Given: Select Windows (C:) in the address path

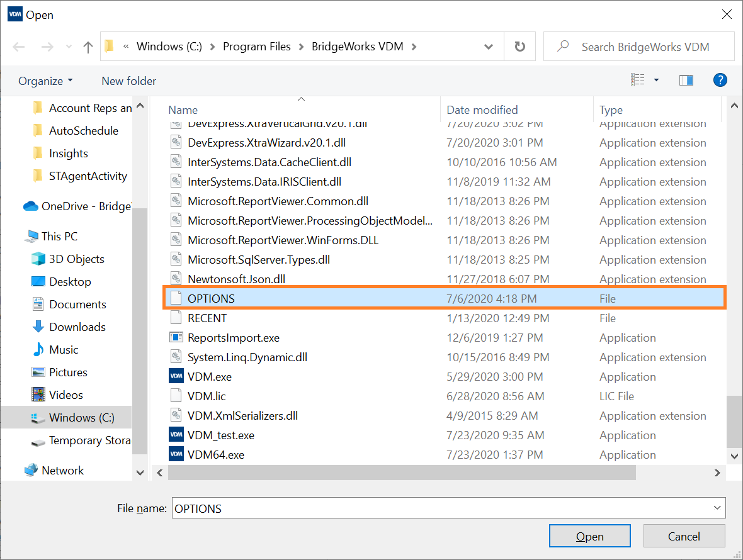Looking at the screenshot, I should coord(169,47).
